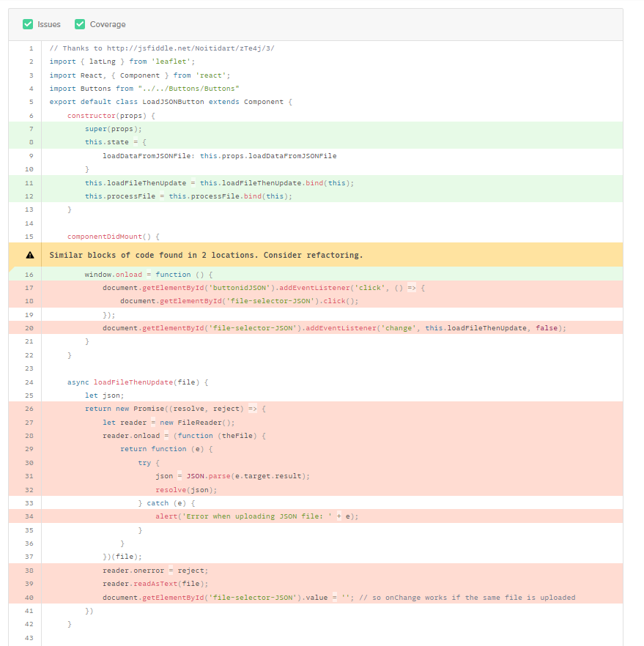Click '})(file);' on line 37
Viewport: 644px width, 646px height.
pyautogui.click(x=122, y=557)
